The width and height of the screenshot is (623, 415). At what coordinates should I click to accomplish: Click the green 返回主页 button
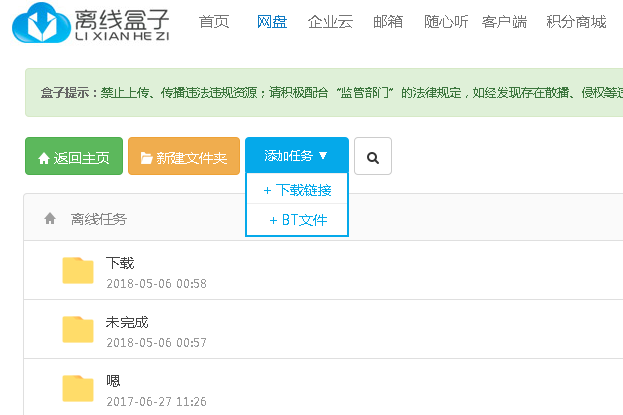74,157
